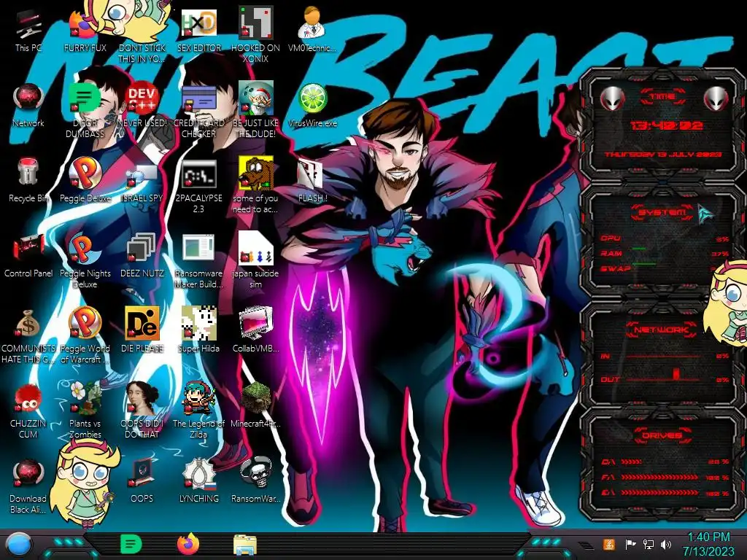Open the Network desktop icon
Screen dimensions: 747x560
pyautogui.click(x=28, y=106)
